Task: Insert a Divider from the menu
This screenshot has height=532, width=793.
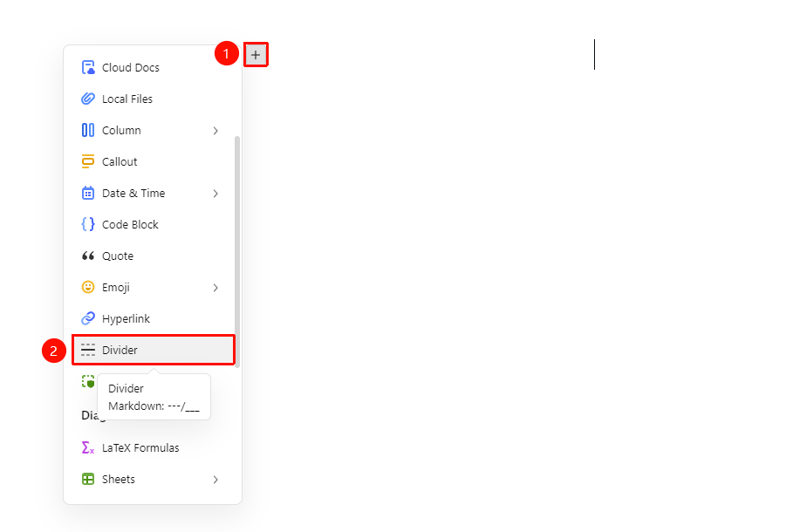Action: point(154,350)
